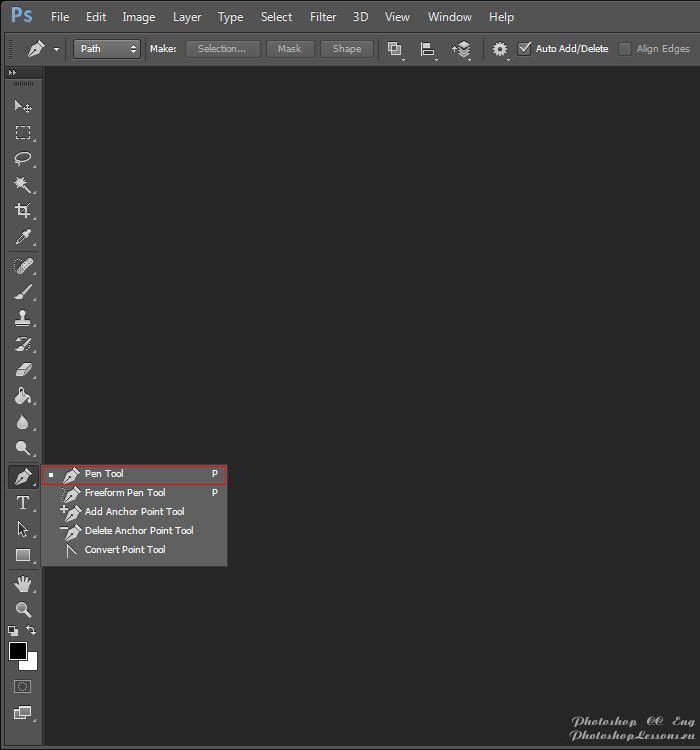Choose Freeform Pen Tool from flyout
This screenshot has width=700, height=750.
click(x=125, y=493)
